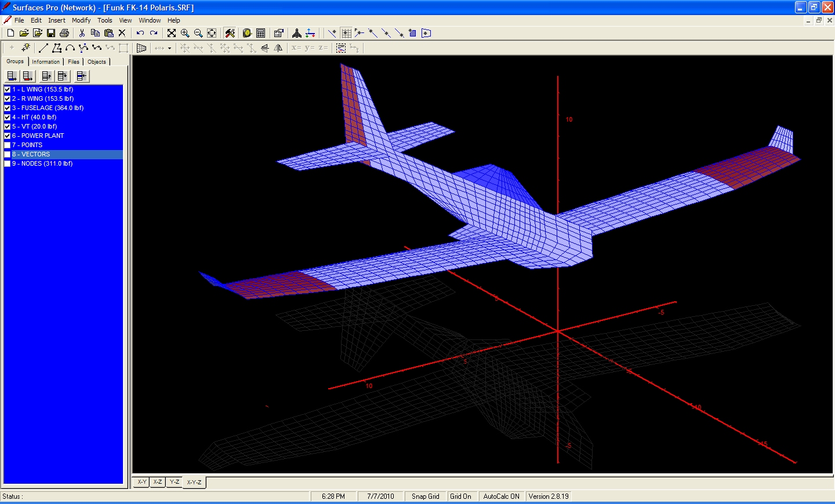The image size is (835, 504).
Task: Click the Zoom Out magnifier icon
Action: coord(198,33)
